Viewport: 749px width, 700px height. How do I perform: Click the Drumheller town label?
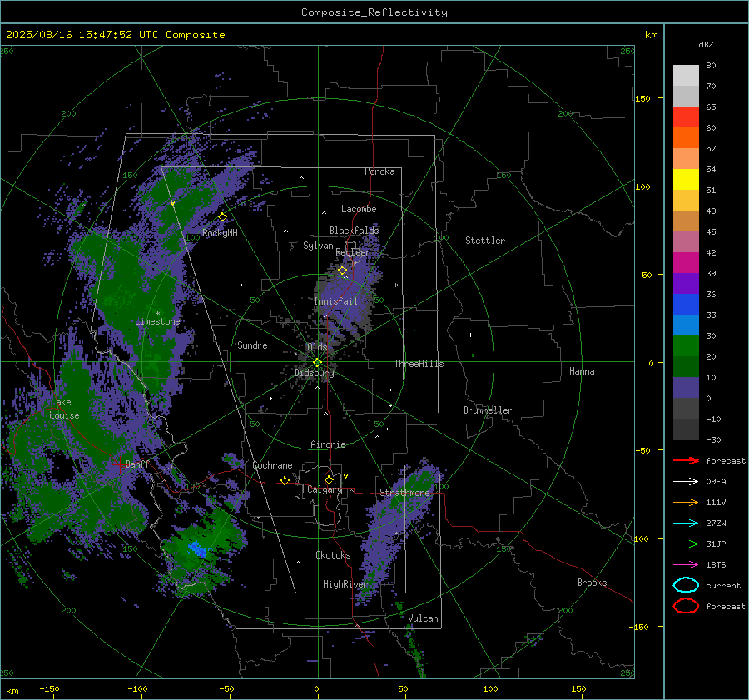pyautogui.click(x=488, y=410)
